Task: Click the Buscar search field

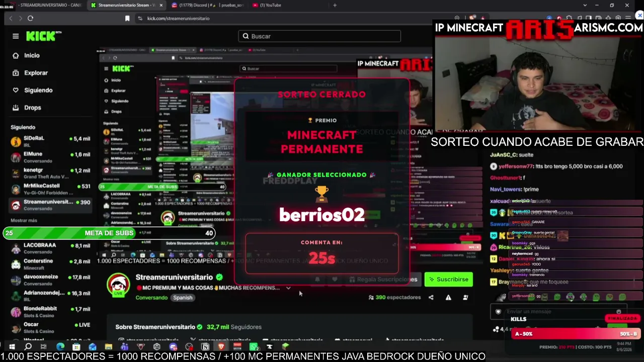Action: point(319,36)
